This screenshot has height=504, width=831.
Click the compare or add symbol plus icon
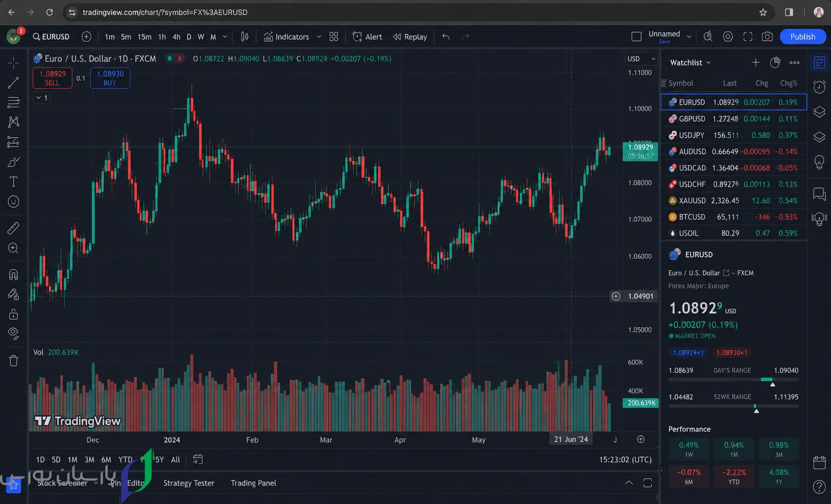86,37
